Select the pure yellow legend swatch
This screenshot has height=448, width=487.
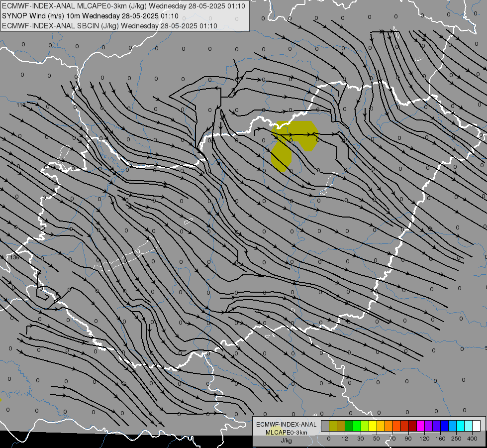coord(373,426)
